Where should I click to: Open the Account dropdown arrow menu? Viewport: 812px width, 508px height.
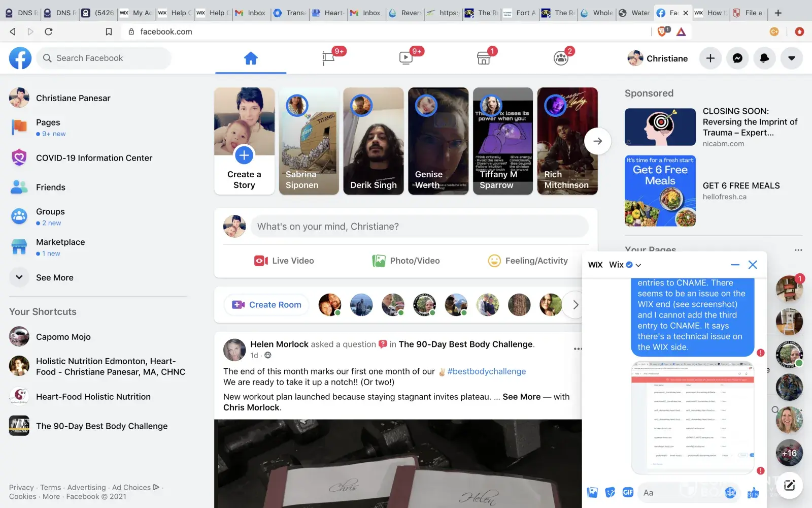point(791,58)
